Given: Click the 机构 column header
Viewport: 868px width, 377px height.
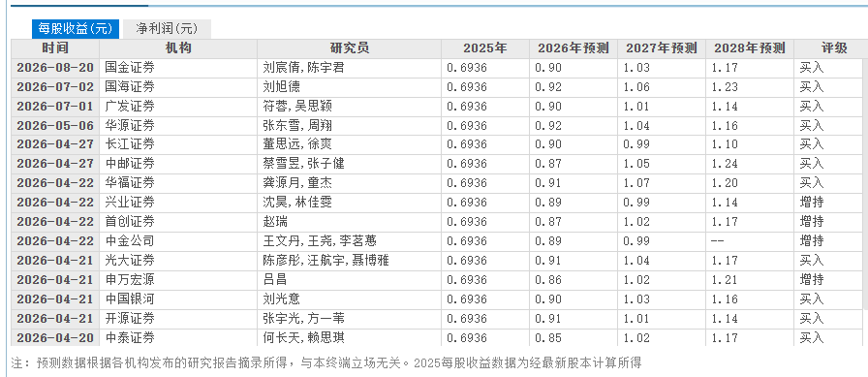Looking at the screenshot, I should tap(179, 48).
